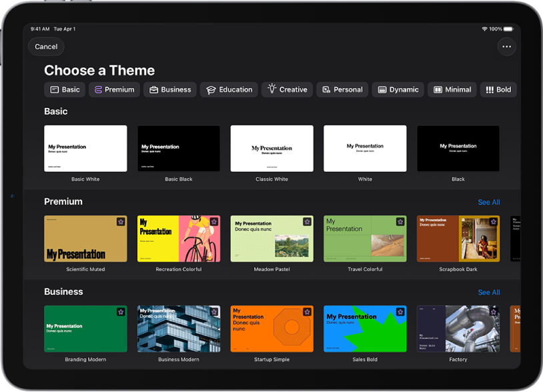Tap the star badge on Scientific Muted
This screenshot has height=392, width=543.
point(121,221)
